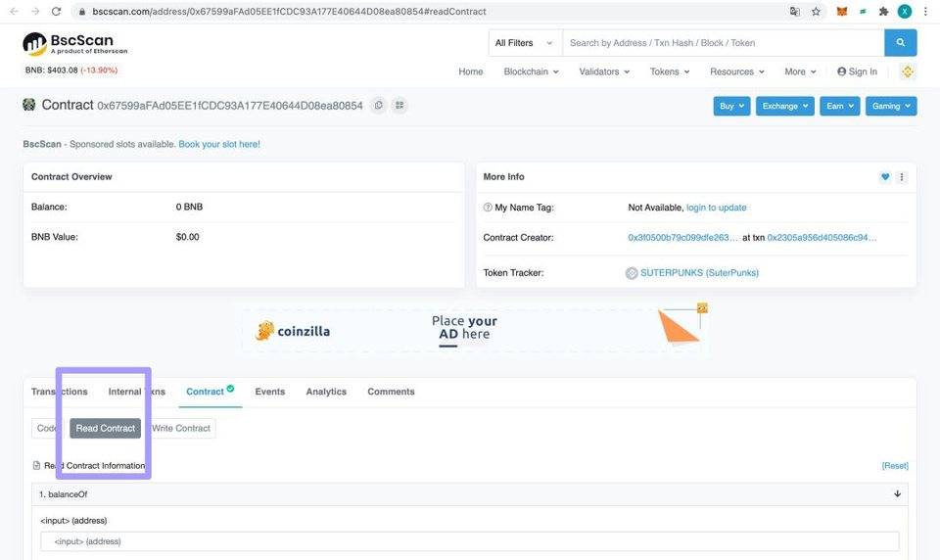The image size is (940, 560).
Task: Click the heart icon in More Info
Action: click(885, 177)
